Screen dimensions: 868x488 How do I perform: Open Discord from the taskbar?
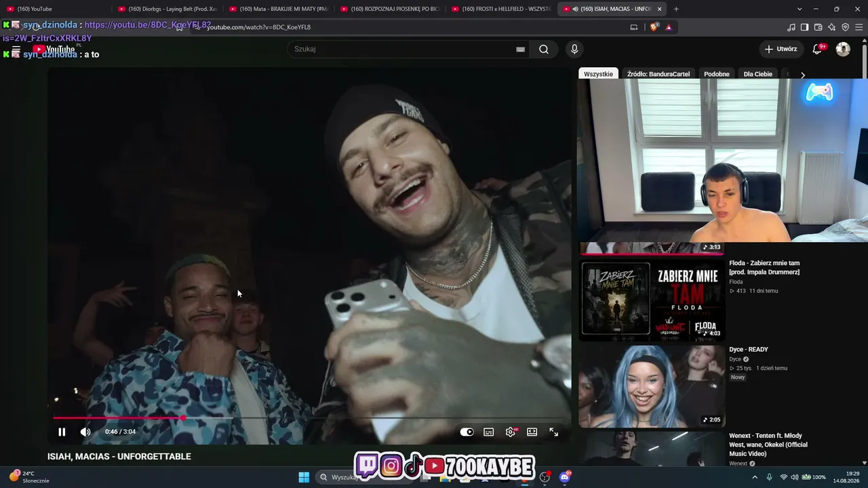click(x=565, y=477)
